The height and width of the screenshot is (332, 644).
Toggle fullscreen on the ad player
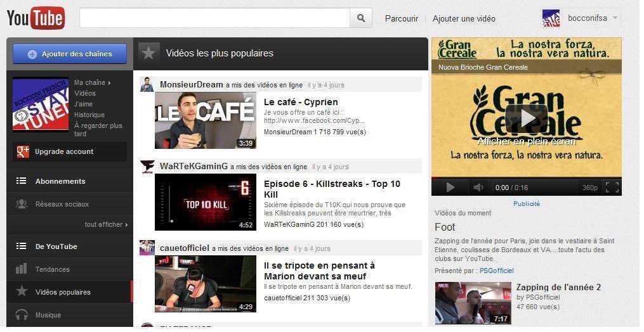point(612,188)
